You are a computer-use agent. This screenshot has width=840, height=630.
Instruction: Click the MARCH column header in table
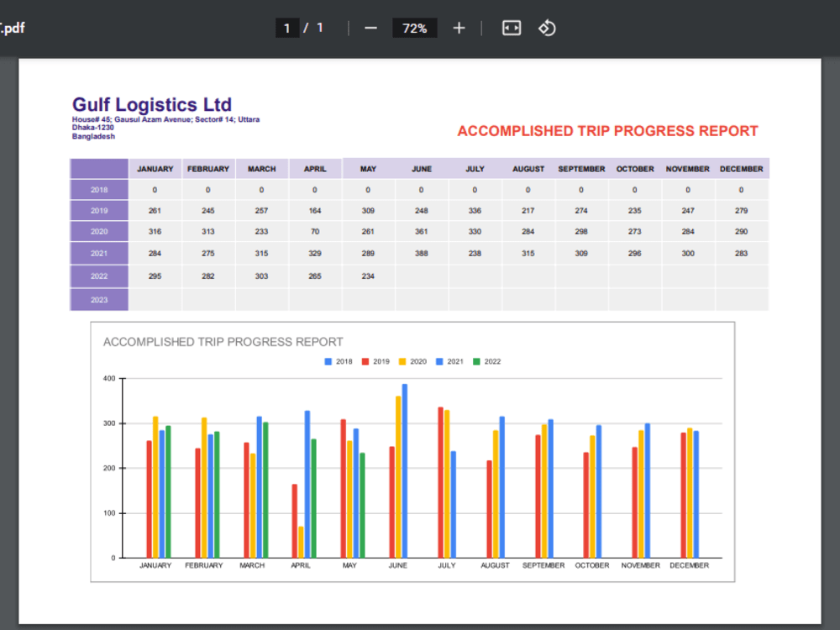[261, 169]
